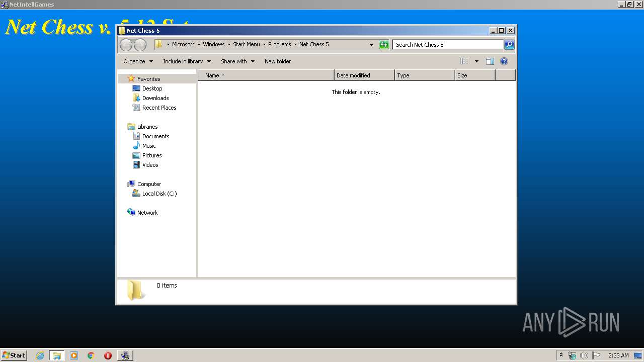Screen dimensions: 644x362
Task: Open Include in library dropdown
Action: pos(187,61)
